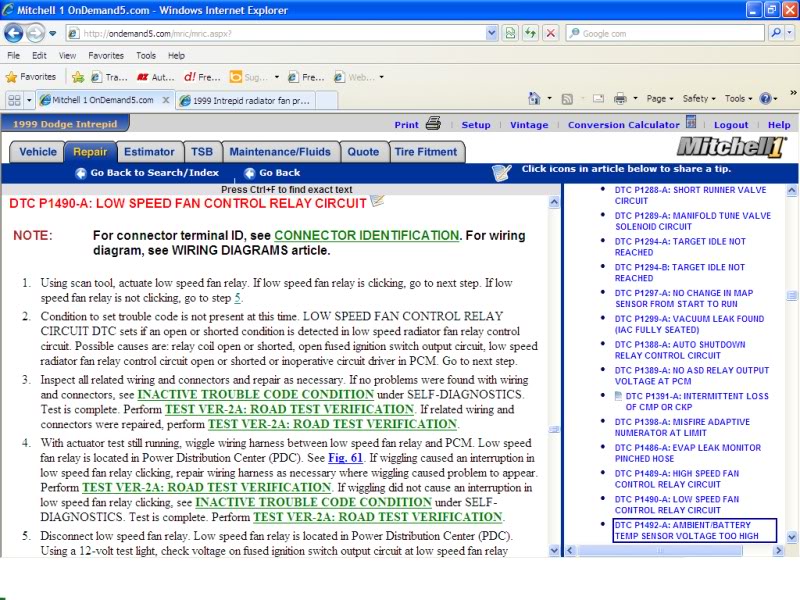Open the Setup link
The height and width of the screenshot is (600, 800).
[476, 124]
